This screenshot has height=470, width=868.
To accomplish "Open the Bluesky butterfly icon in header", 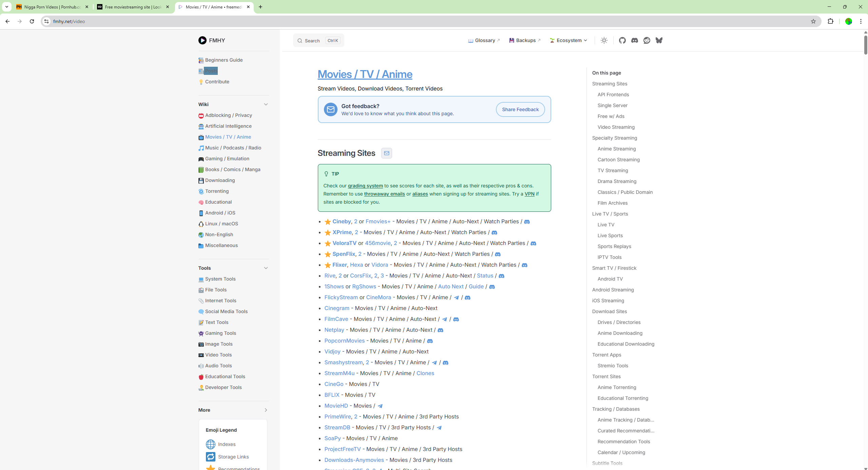I will coord(659,40).
